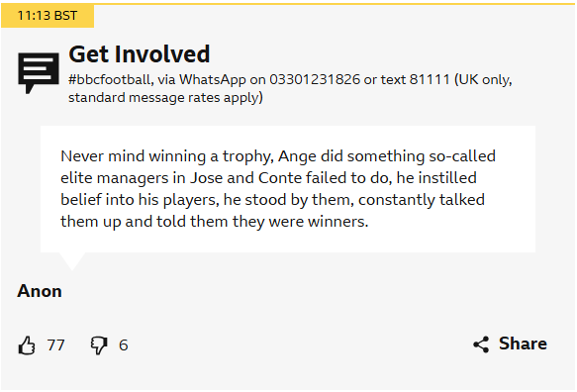This screenshot has height=392, width=577.
Task: Click the 'constantly talked' phrase in the quote
Action: tap(422, 200)
